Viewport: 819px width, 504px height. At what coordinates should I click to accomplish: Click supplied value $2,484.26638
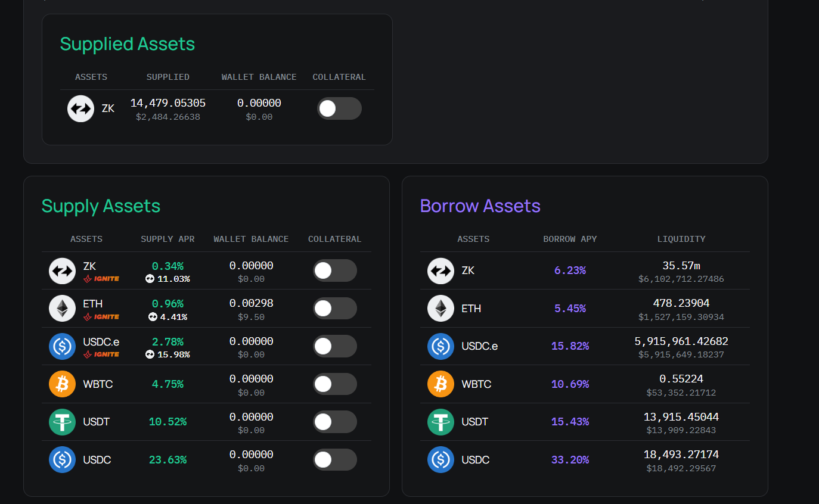point(168,117)
